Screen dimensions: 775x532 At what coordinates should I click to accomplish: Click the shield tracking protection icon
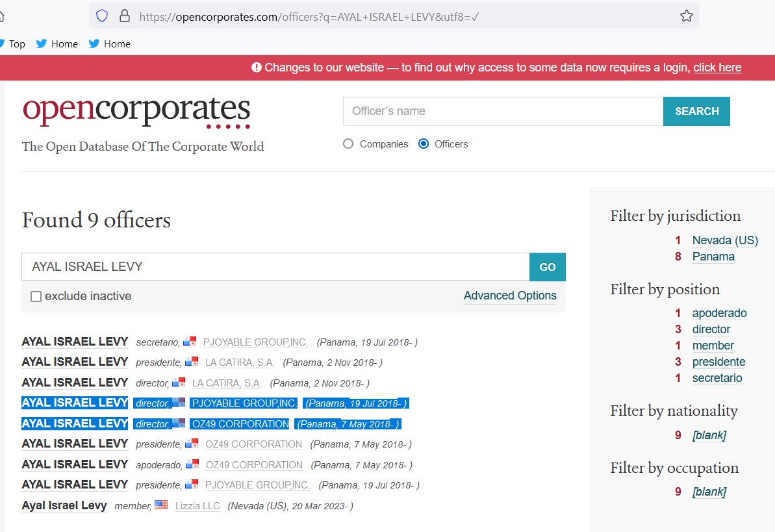[102, 16]
